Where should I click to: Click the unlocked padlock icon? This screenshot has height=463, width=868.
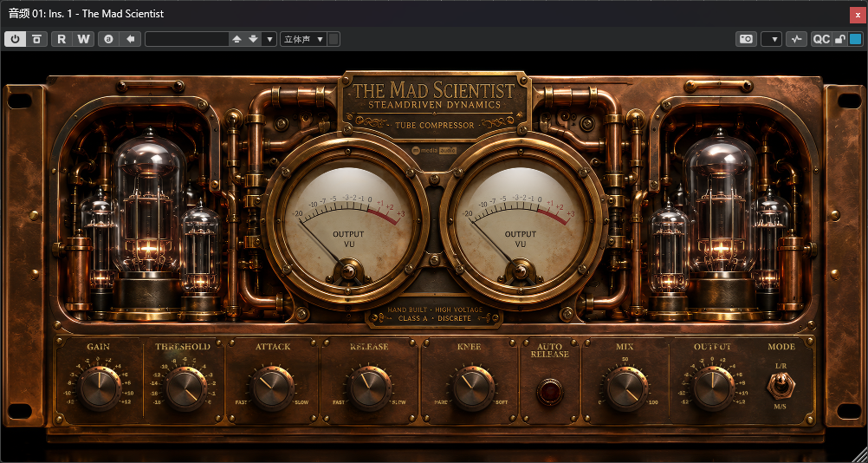coord(839,39)
